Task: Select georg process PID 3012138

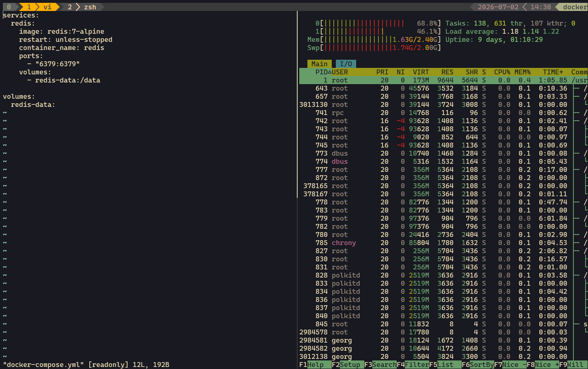Action: [443, 356]
